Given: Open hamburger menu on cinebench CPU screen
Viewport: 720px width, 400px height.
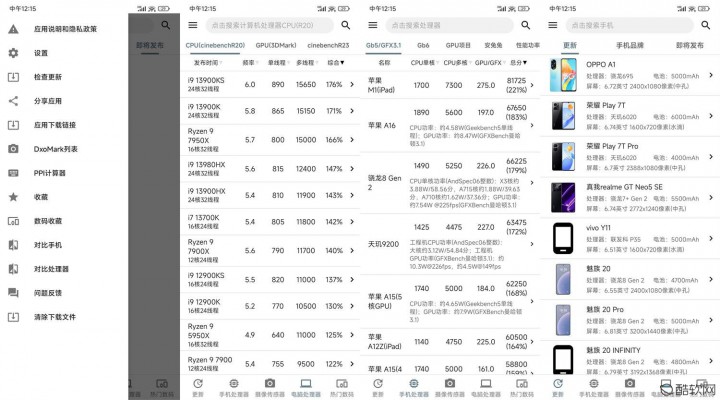Looking at the screenshot, I should [193, 25].
